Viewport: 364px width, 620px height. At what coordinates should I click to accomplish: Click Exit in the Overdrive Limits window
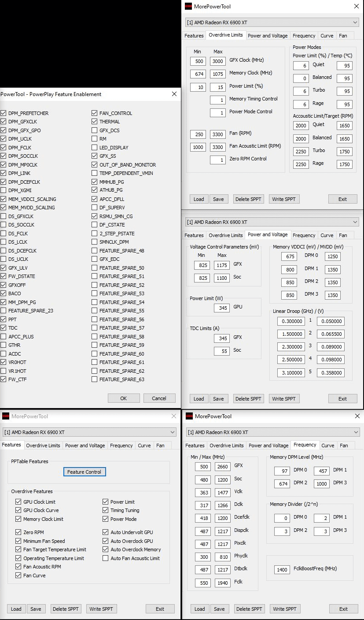point(342,199)
